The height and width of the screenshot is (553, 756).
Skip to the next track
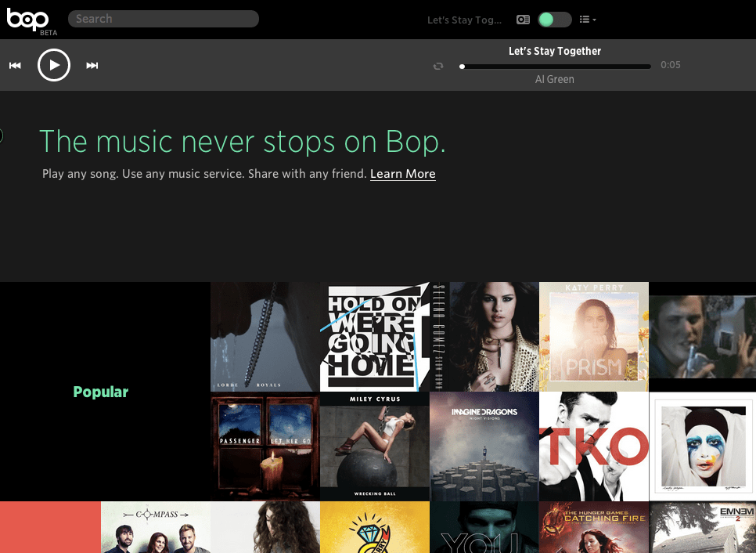click(92, 65)
